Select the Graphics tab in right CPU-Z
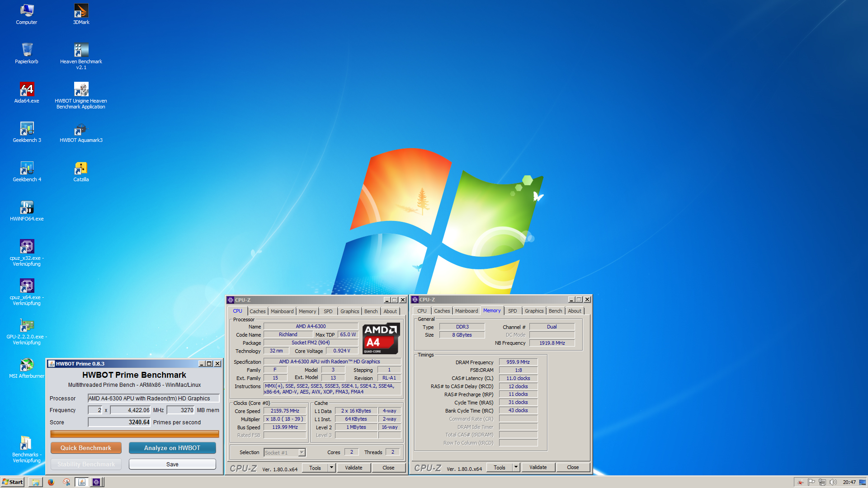Viewport: 868px width, 488px height. (x=534, y=311)
